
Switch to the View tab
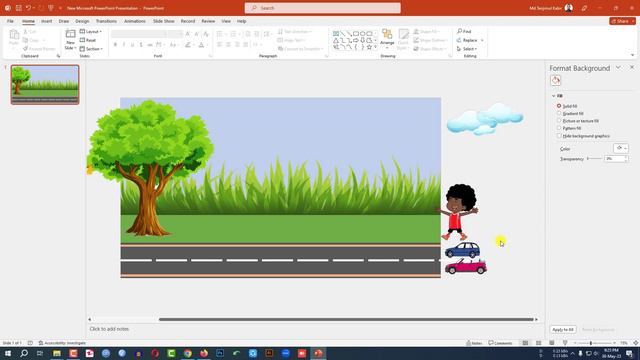(x=226, y=21)
